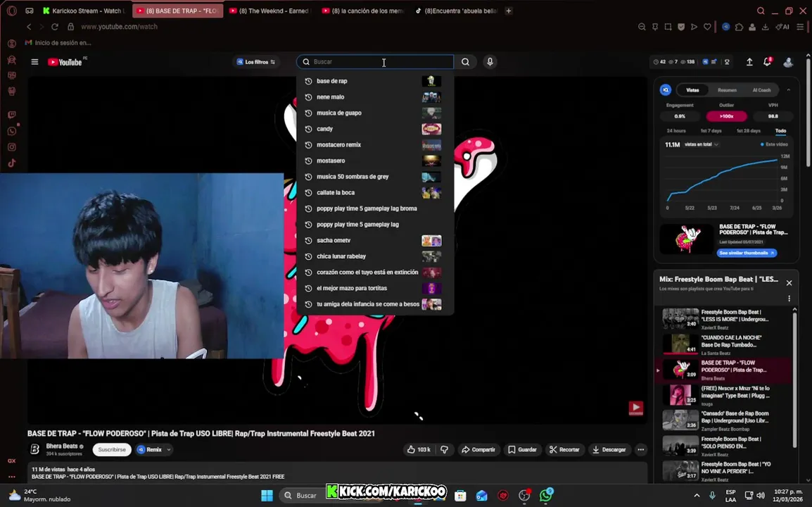
Task: Switch to The Weeknd - Earned browser tab
Action: (269, 11)
